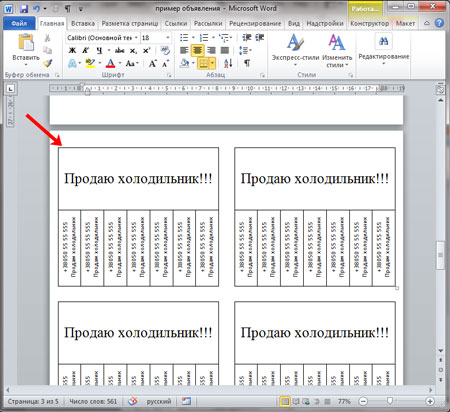Select Print Layout view in status bar
The width and height of the screenshot is (450, 412).
pyautogui.click(x=285, y=401)
